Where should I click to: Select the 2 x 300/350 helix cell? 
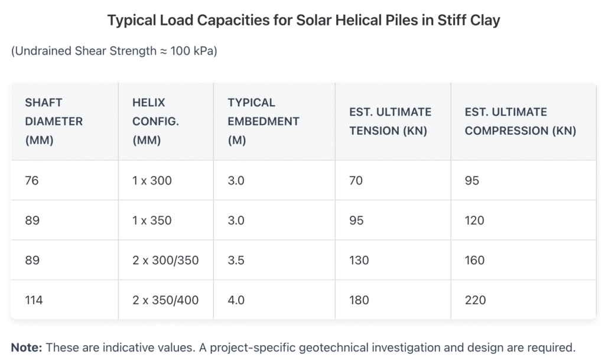165,260
